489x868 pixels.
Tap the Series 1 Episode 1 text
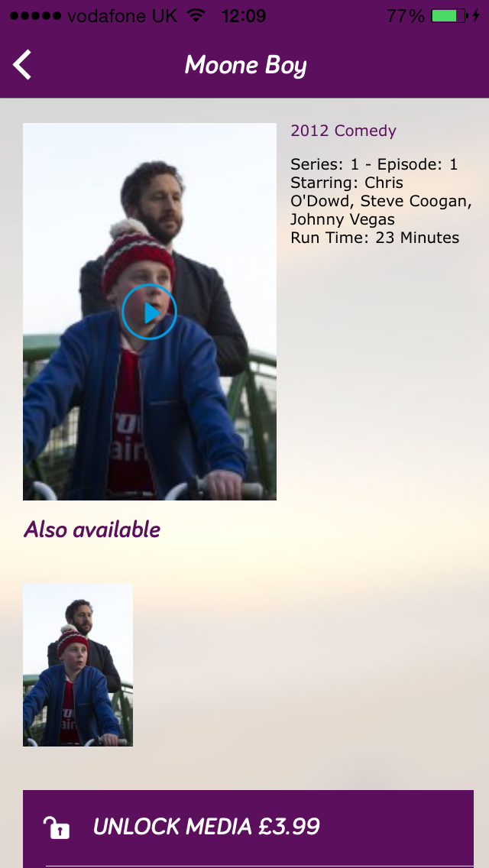point(374,164)
